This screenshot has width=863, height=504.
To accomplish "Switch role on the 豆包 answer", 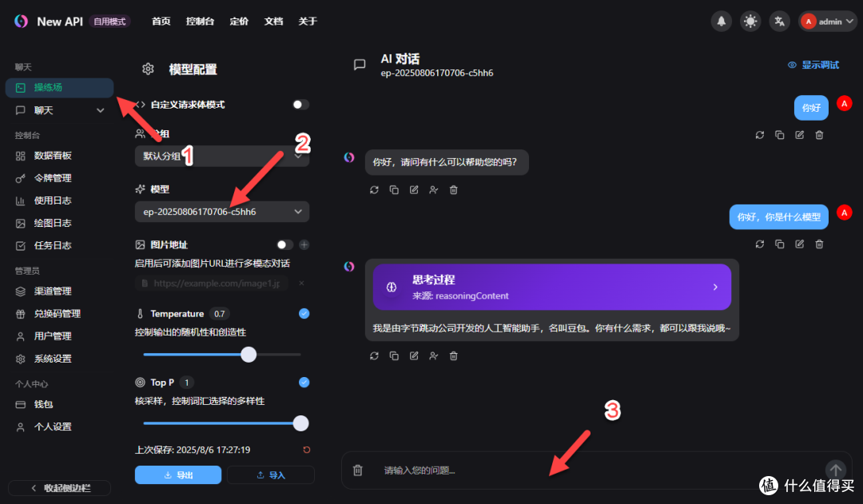I will [x=434, y=356].
